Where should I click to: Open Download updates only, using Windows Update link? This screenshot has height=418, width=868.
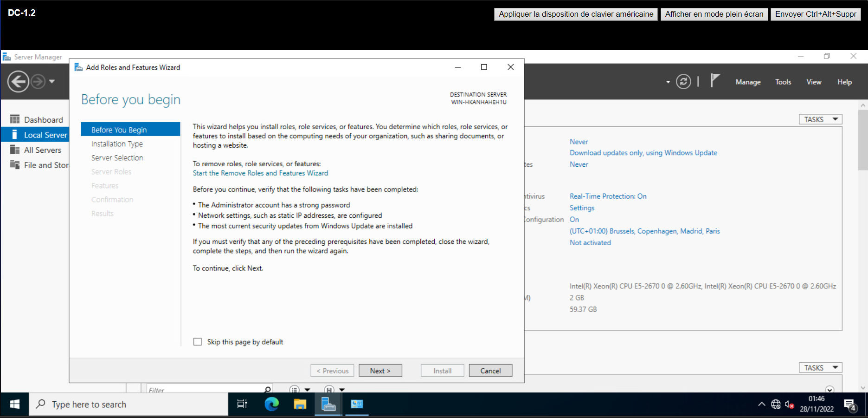[x=643, y=153]
